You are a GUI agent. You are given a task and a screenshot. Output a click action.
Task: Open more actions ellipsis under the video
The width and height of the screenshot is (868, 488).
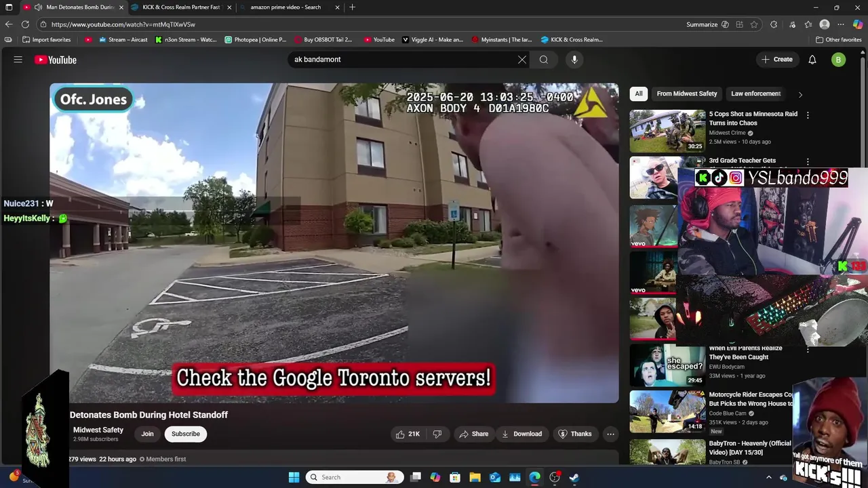click(610, 434)
